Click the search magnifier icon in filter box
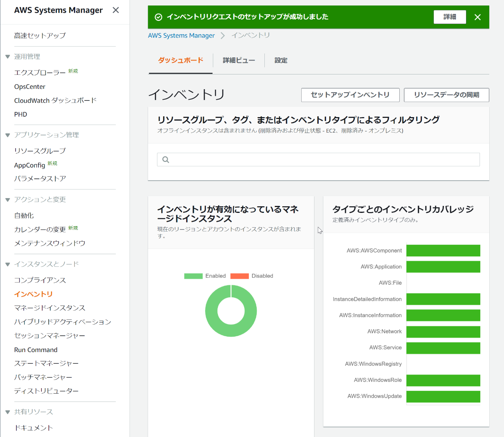 [166, 159]
